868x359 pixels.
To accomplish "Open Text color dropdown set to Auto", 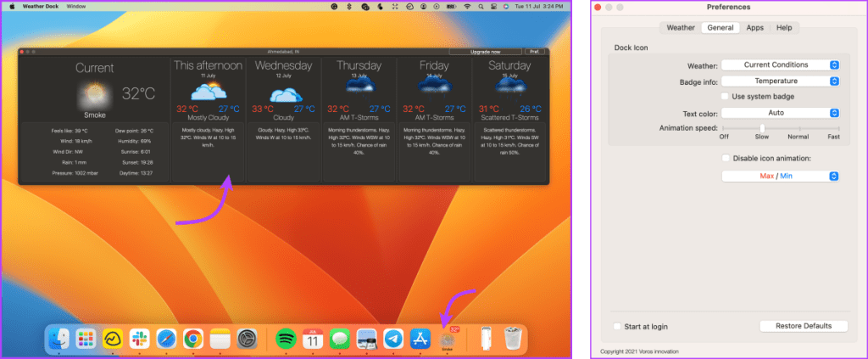I will pos(781,113).
